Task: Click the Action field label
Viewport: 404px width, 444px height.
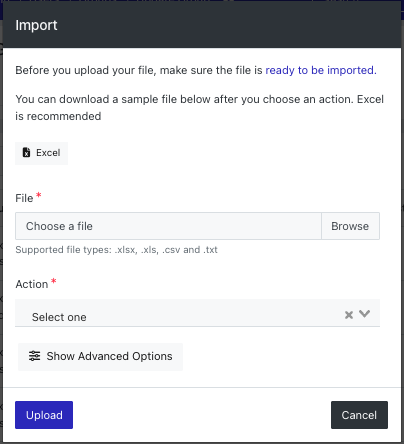Action: click(32, 284)
